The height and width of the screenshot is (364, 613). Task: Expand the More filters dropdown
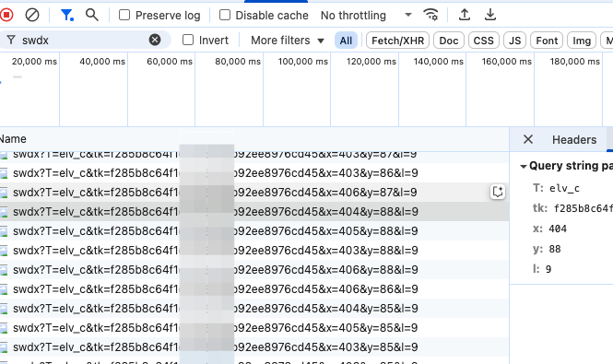[288, 41]
